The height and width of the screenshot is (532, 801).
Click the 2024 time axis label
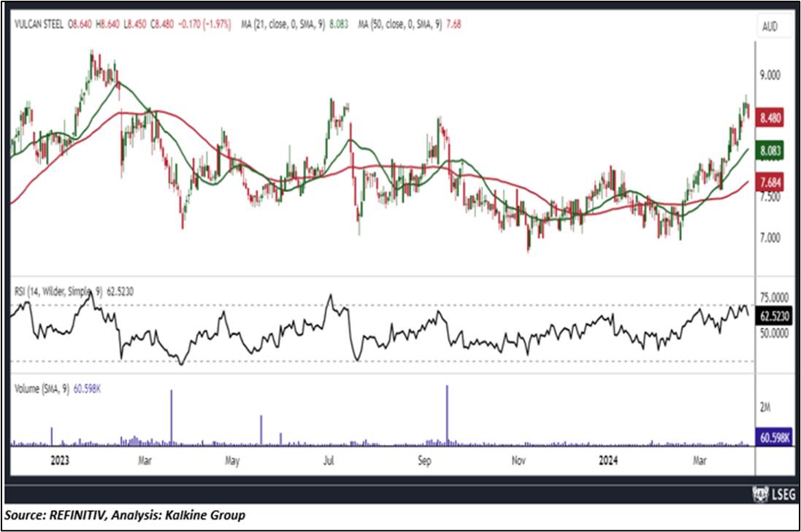(x=608, y=460)
